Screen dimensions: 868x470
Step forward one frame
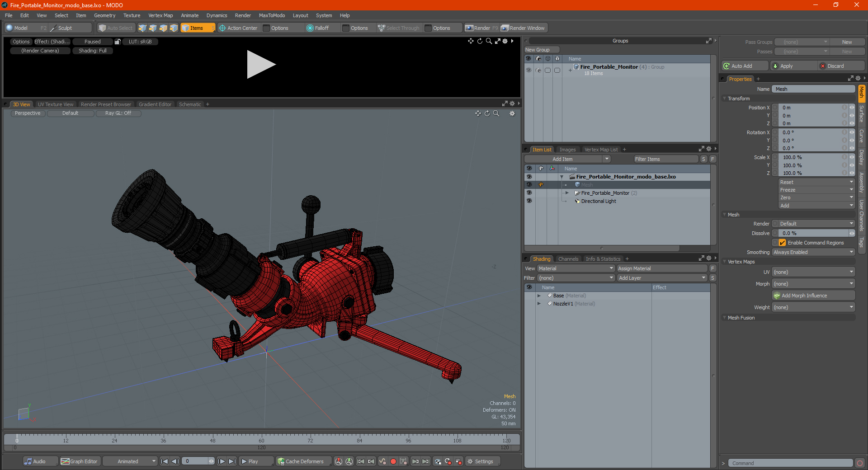point(222,461)
